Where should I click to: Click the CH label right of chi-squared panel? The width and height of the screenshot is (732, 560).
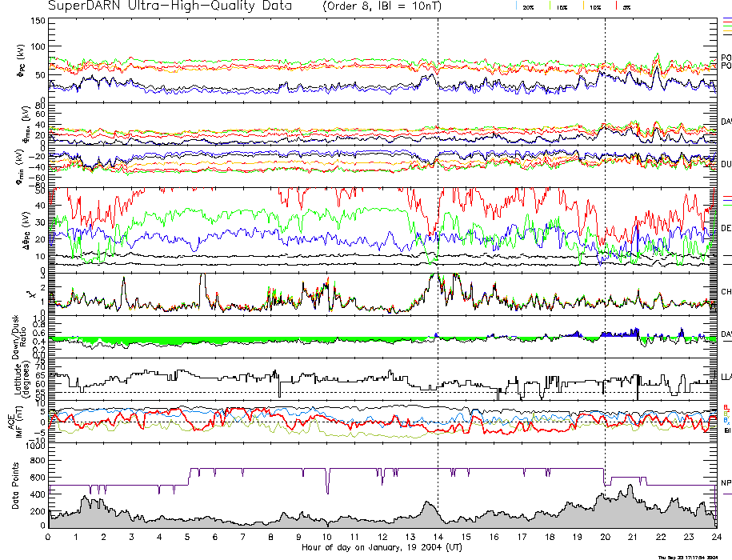pos(726,292)
